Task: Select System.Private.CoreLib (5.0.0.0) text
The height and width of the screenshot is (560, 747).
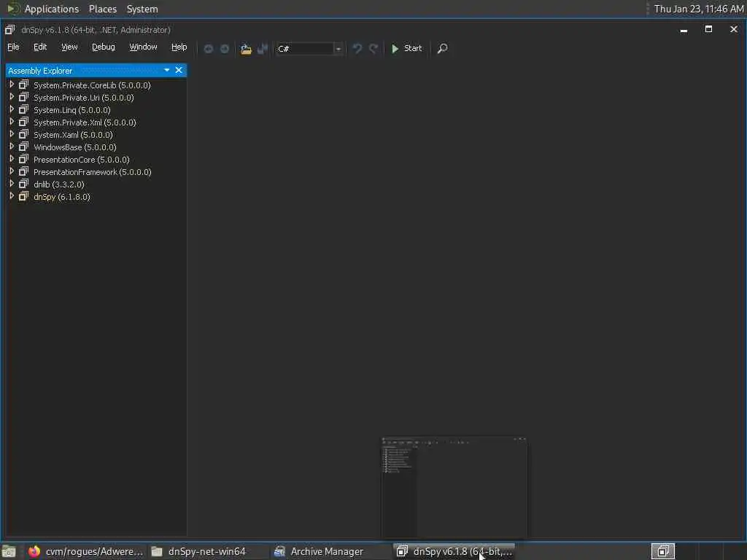Action: click(x=92, y=85)
